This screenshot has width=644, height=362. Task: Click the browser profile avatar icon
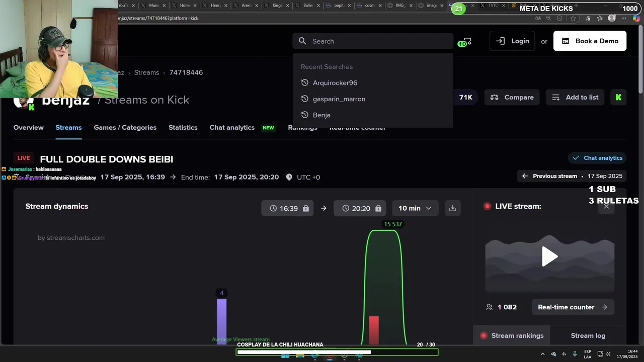(612, 18)
